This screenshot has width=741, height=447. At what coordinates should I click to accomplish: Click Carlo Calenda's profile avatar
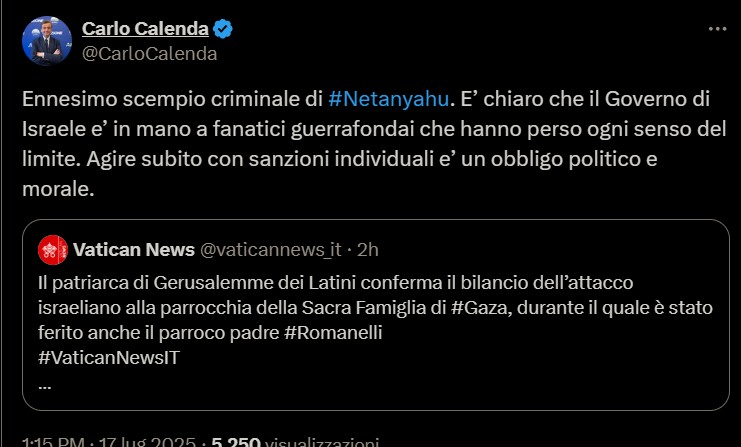46,42
